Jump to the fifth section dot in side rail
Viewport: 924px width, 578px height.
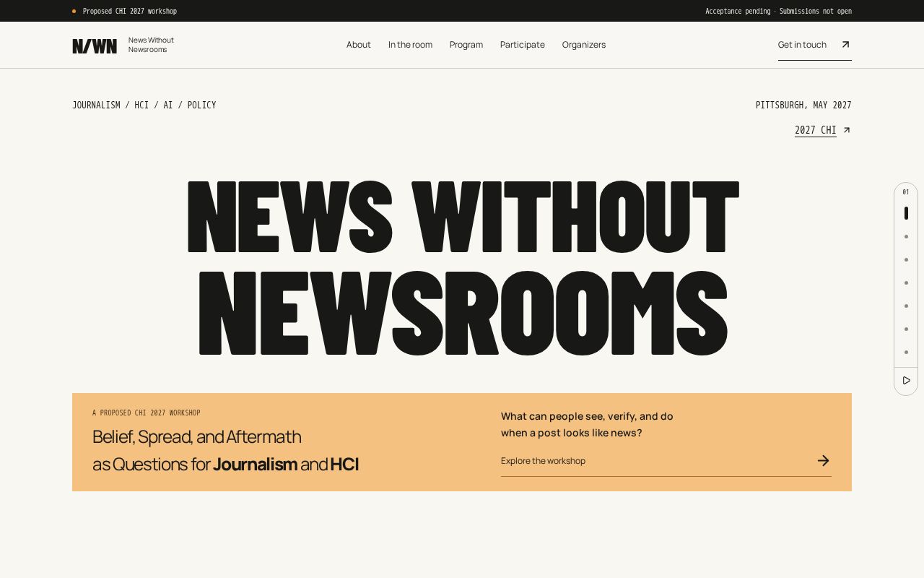click(x=906, y=306)
